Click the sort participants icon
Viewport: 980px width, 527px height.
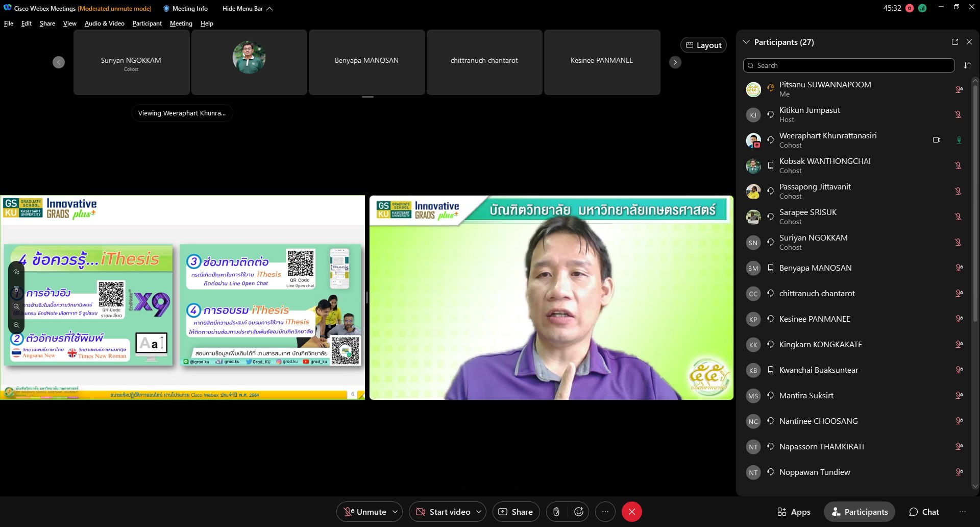tap(967, 65)
